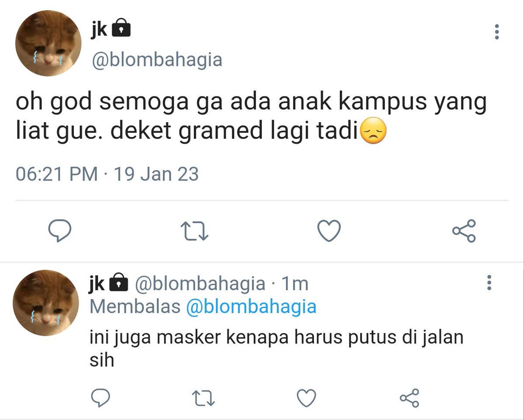Open the gray @blombahagia handle in reply header
Viewport: 524px width, 420px height.
pos(200,284)
